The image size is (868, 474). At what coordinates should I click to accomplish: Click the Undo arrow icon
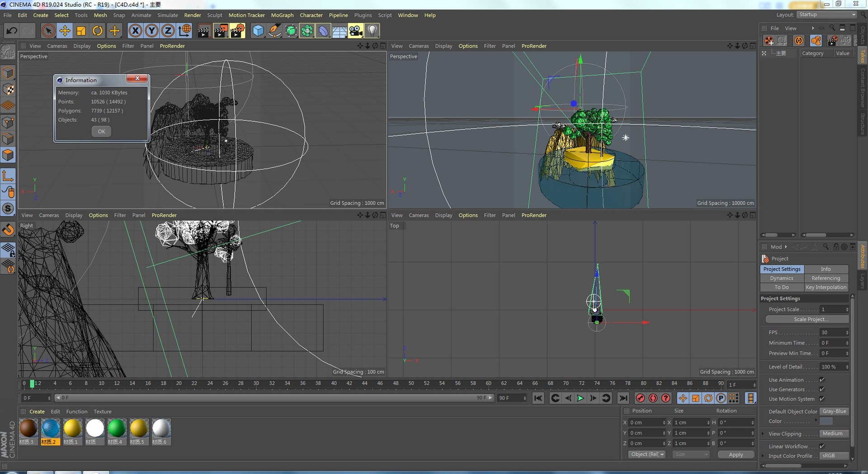click(x=12, y=31)
